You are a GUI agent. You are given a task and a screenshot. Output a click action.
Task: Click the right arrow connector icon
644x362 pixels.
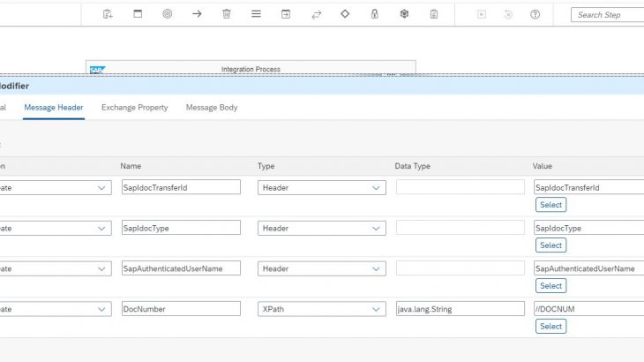point(197,14)
